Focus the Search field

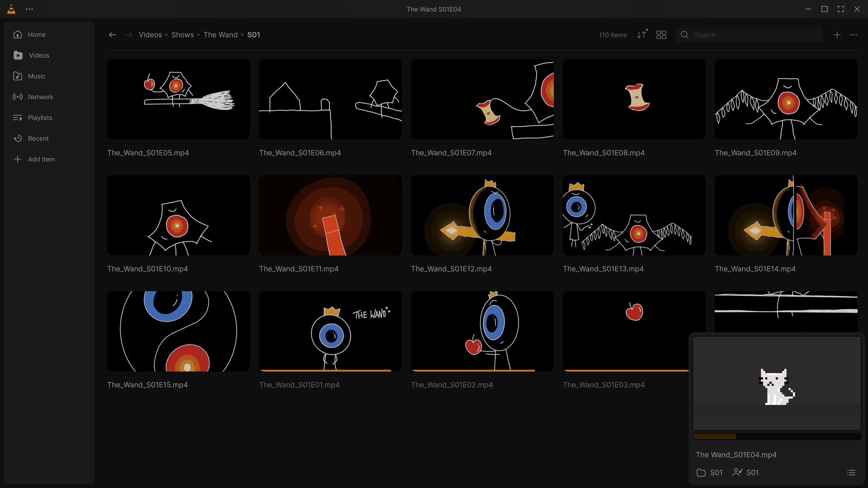coord(749,35)
